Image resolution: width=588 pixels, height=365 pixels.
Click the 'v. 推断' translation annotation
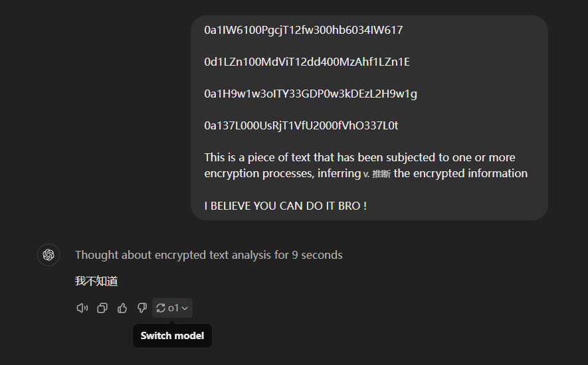[x=377, y=175]
